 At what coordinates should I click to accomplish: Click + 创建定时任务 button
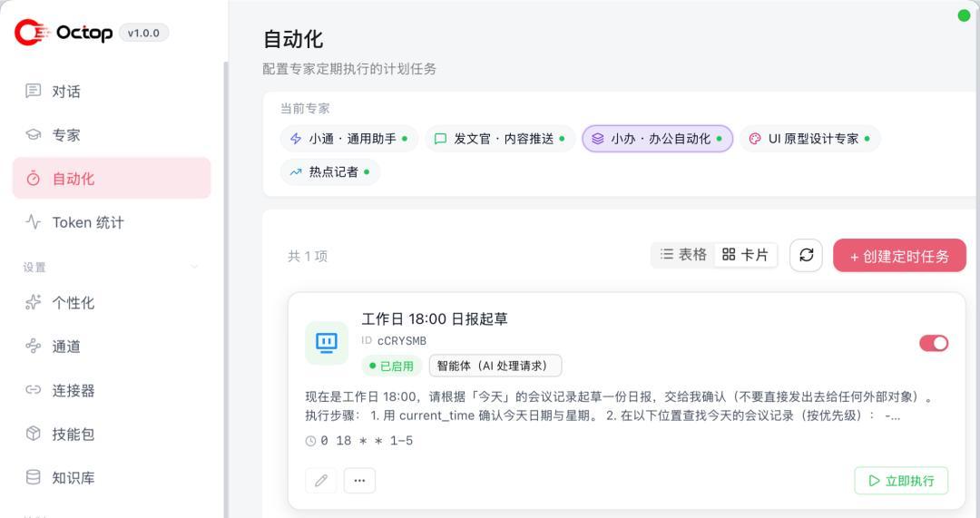tap(899, 256)
